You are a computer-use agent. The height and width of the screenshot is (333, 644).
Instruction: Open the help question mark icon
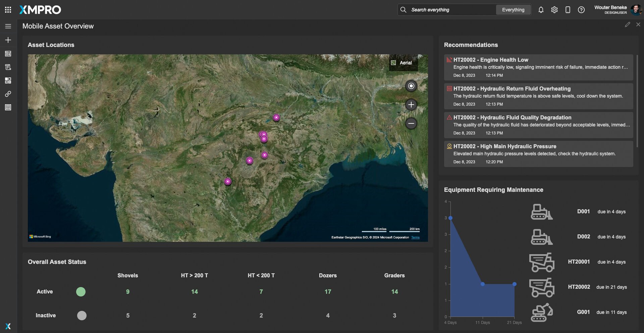coord(581,10)
